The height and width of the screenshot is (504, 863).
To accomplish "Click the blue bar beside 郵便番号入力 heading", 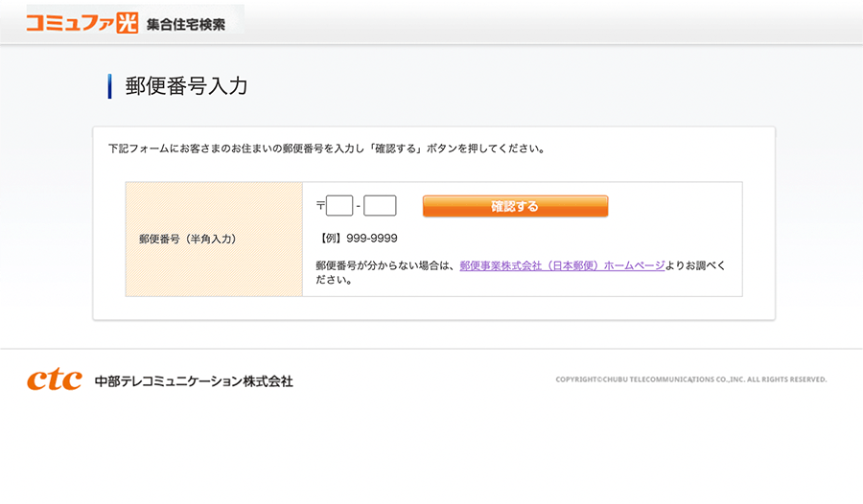I will (110, 86).
